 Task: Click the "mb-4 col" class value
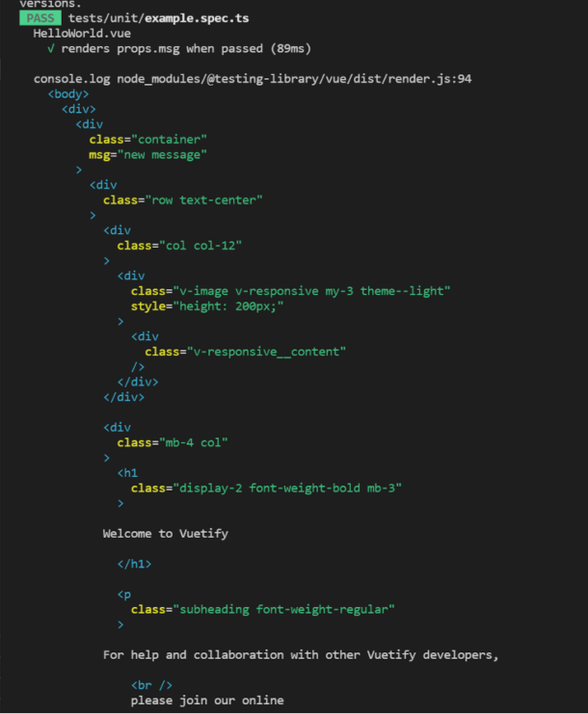(193, 443)
